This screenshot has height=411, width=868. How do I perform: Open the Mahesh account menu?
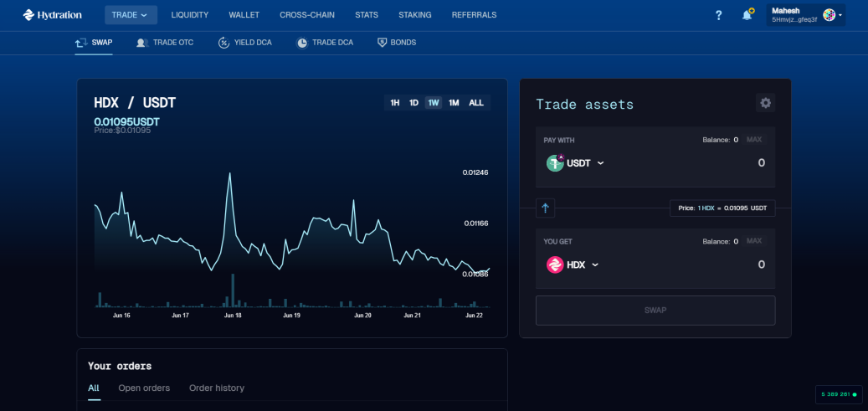coord(805,15)
